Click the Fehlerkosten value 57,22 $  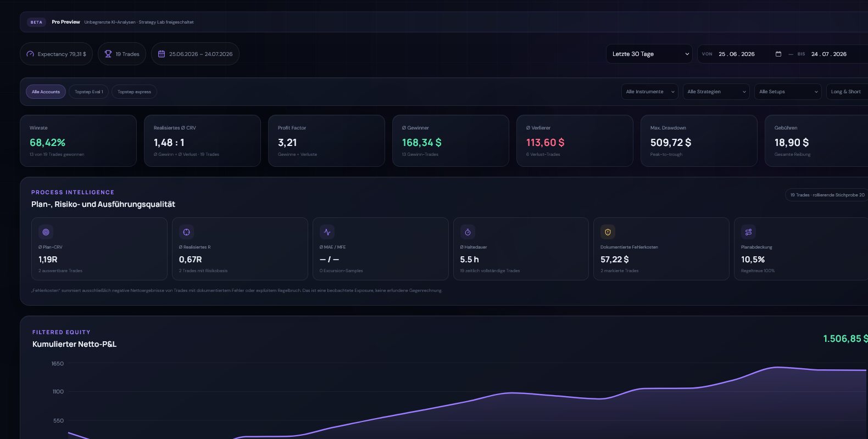tap(615, 260)
